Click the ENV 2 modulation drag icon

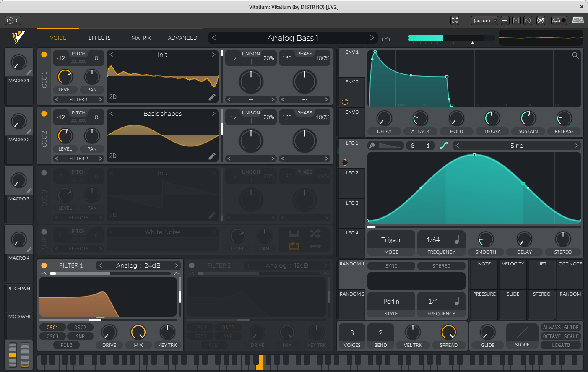345,101
